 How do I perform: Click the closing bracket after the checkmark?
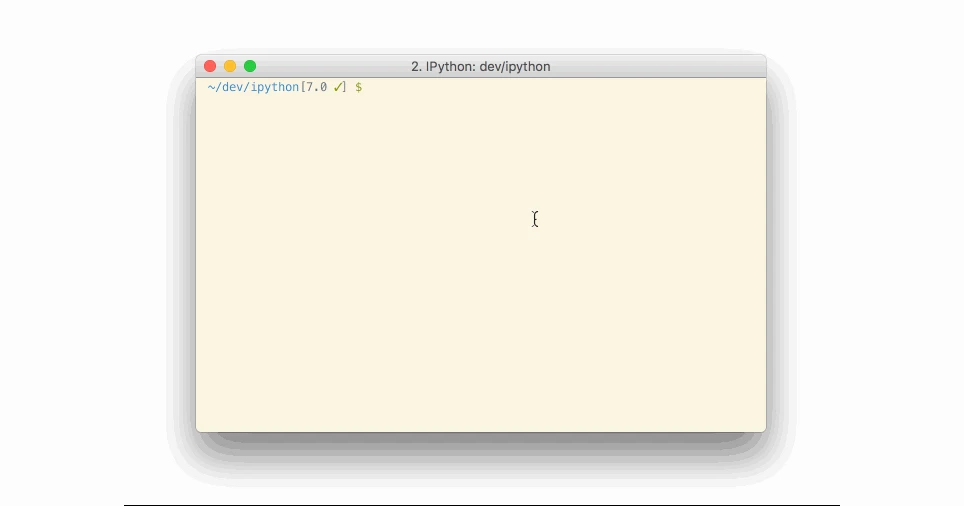click(x=345, y=87)
